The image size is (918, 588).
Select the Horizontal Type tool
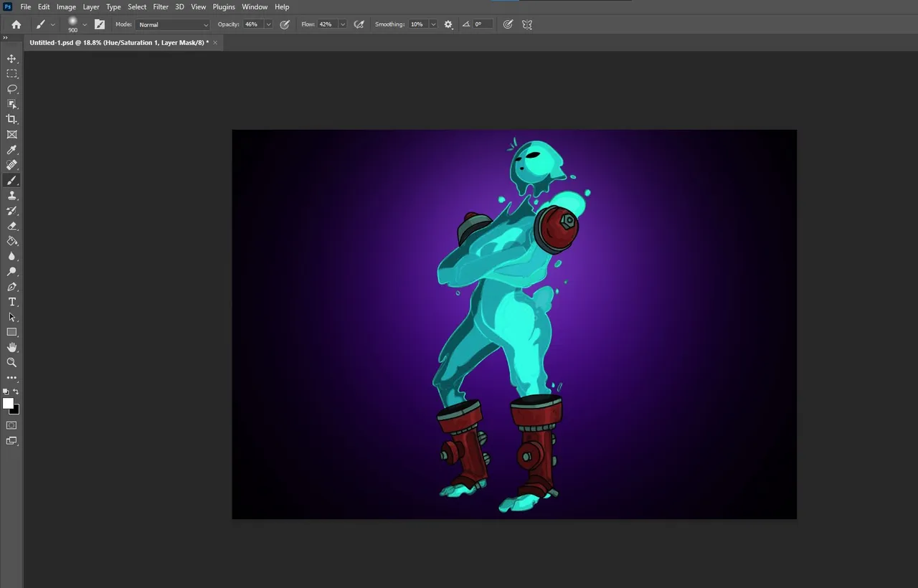point(11,302)
